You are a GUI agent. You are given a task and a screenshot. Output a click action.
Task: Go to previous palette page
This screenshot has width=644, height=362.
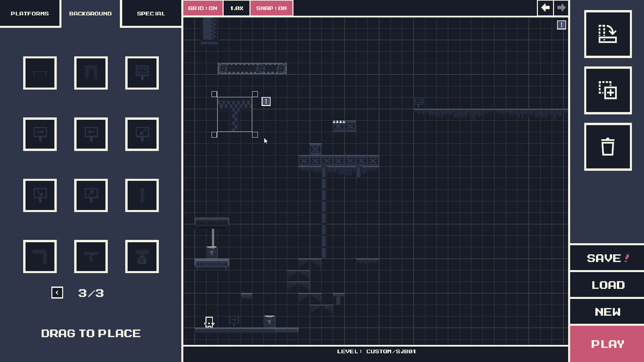(57, 292)
